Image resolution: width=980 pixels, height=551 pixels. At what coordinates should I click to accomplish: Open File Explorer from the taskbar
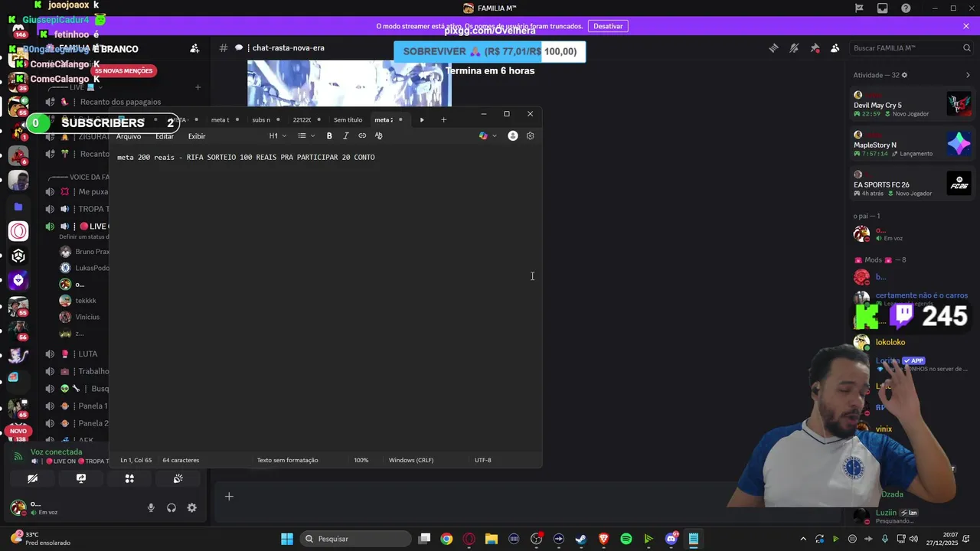coord(492,539)
